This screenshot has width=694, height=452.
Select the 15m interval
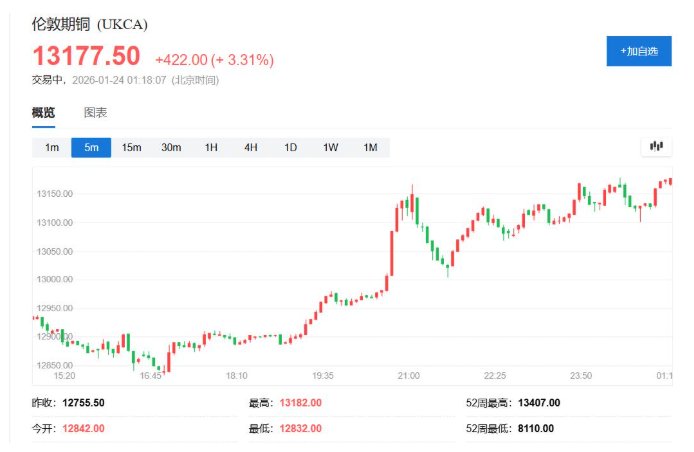(131, 148)
